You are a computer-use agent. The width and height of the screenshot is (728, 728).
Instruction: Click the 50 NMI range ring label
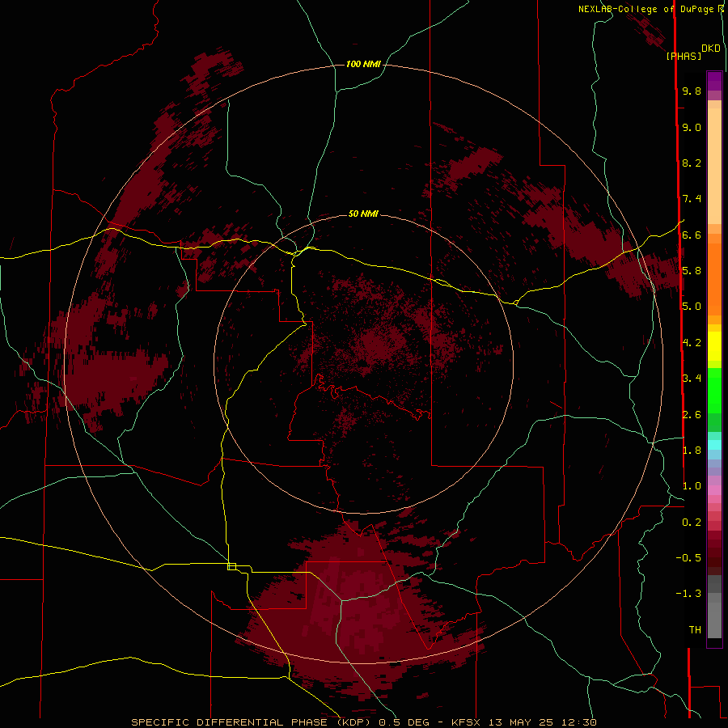tap(363, 214)
